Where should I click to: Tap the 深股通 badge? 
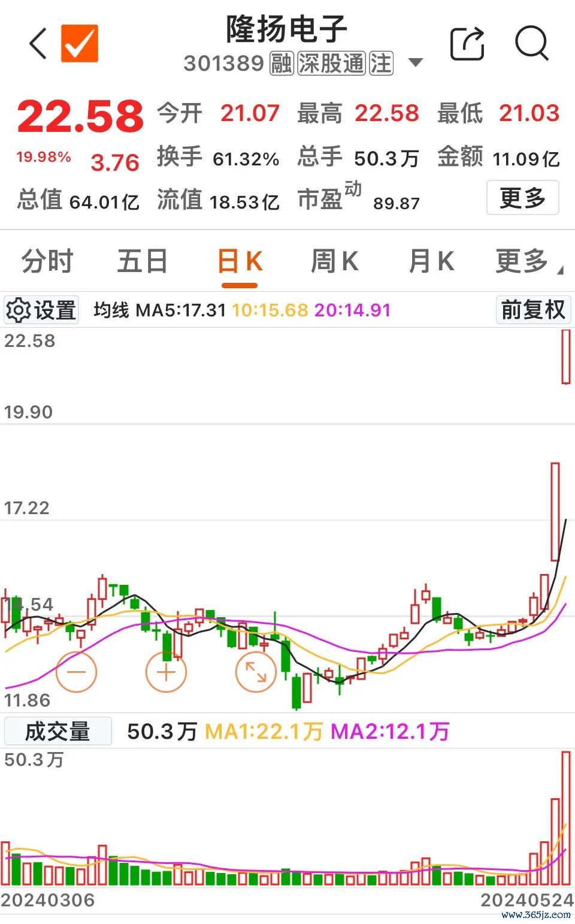click(331, 63)
